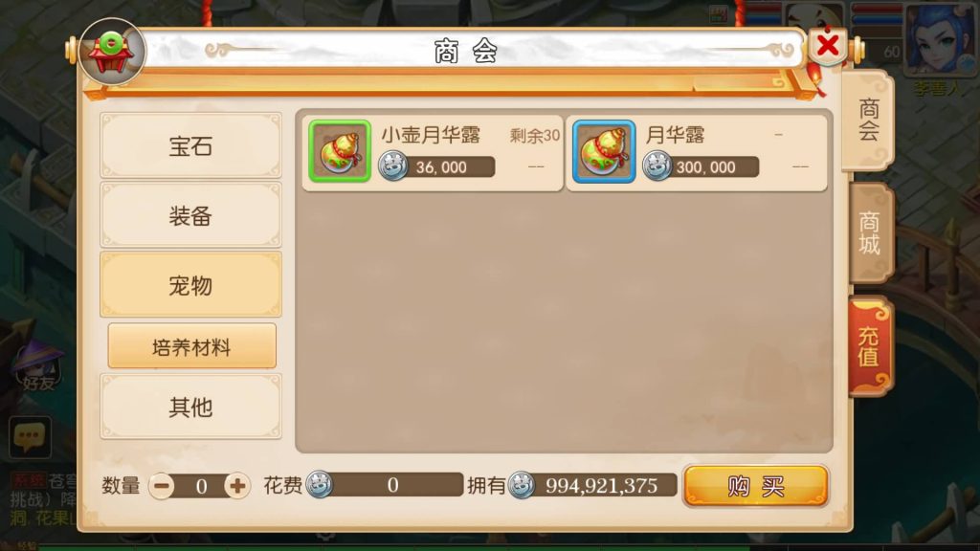The image size is (980, 551).
Task: Switch to the 商城 side tab
Action: pos(870,233)
